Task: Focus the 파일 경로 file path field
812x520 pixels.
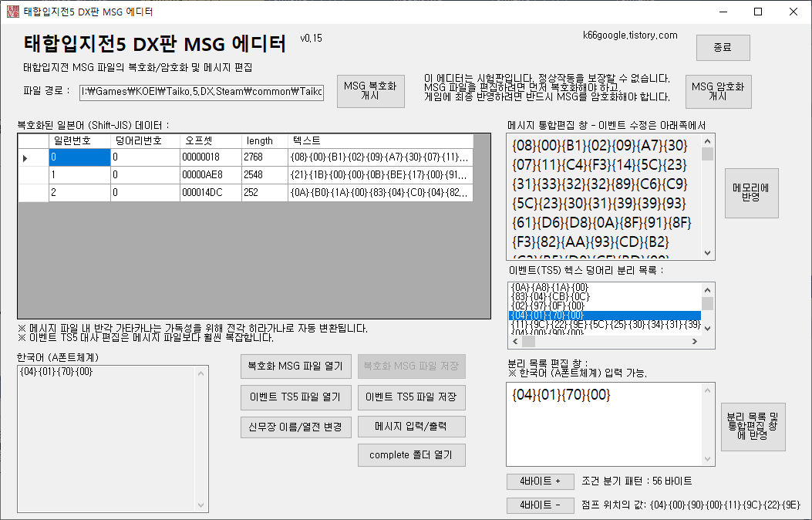Action: (201, 92)
